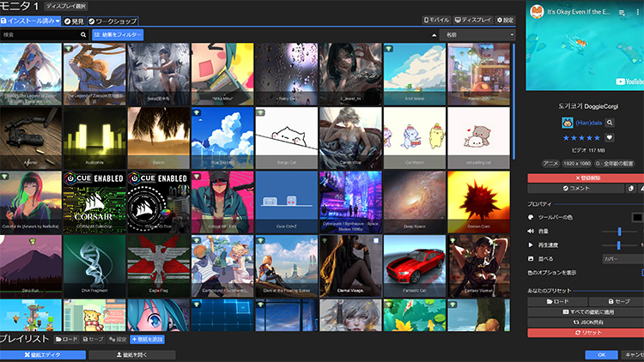The height and width of the screenshot is (362, 644).
Task: Expand the インストール済み tab dropdown arrow
Action: point(58,21)
